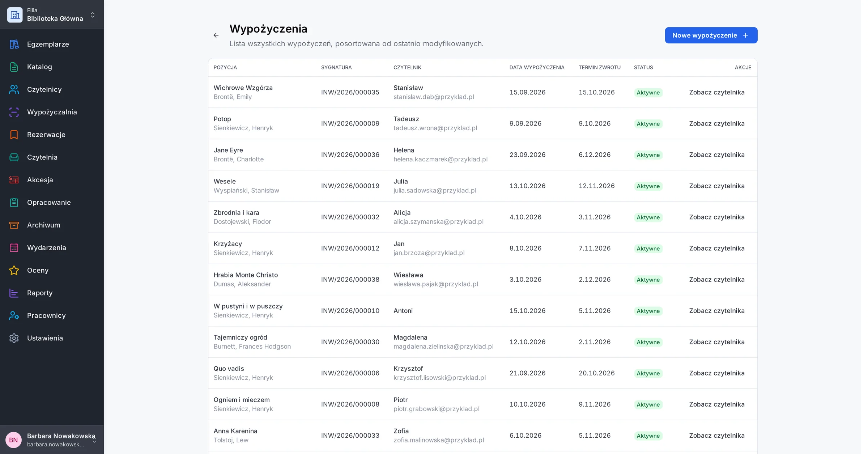Click the Archiwum box icon
Viewport: 868px width, 454px height.
click(14, 225)
